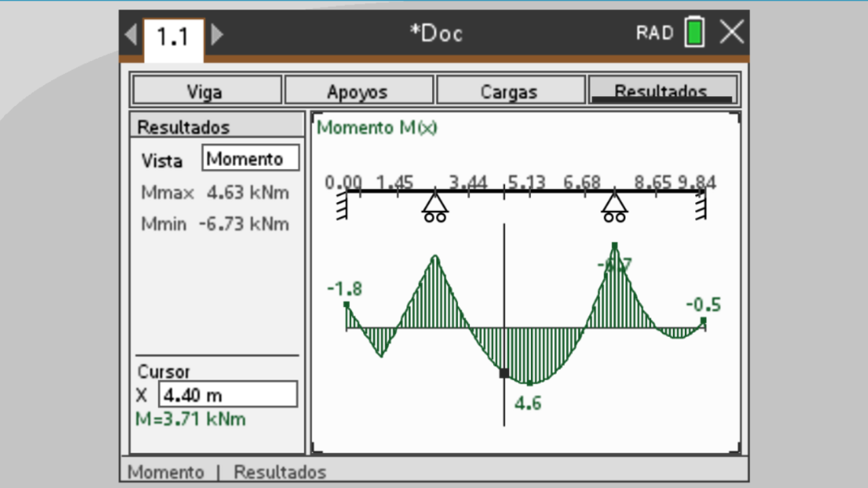Open the Apoyos tab
Image resolution: width=868 pixels, height=488 pixels.
(359, 90)
